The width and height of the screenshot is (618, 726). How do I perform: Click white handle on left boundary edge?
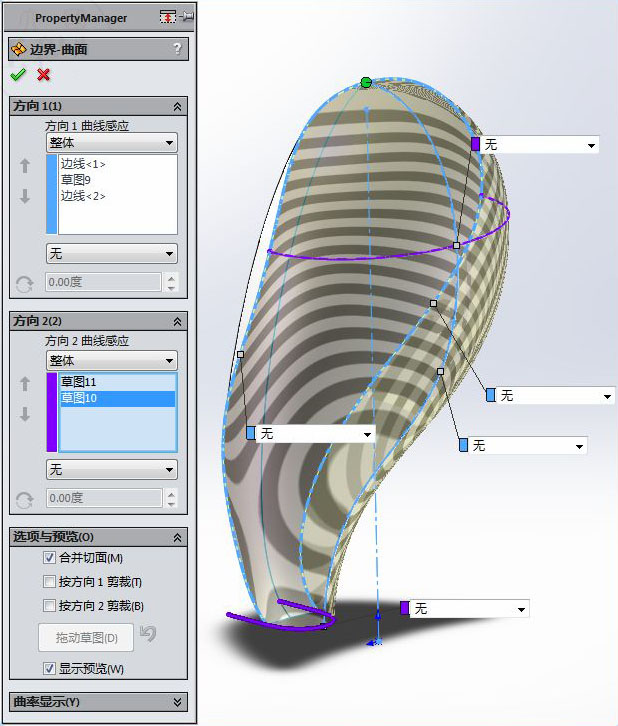click(x=240, y=354)
